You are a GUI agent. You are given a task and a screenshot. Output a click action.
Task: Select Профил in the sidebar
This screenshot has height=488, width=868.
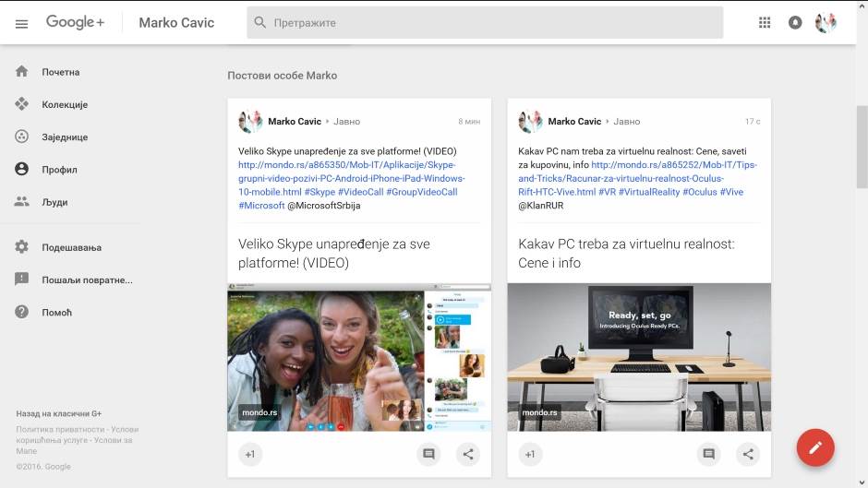59,170
